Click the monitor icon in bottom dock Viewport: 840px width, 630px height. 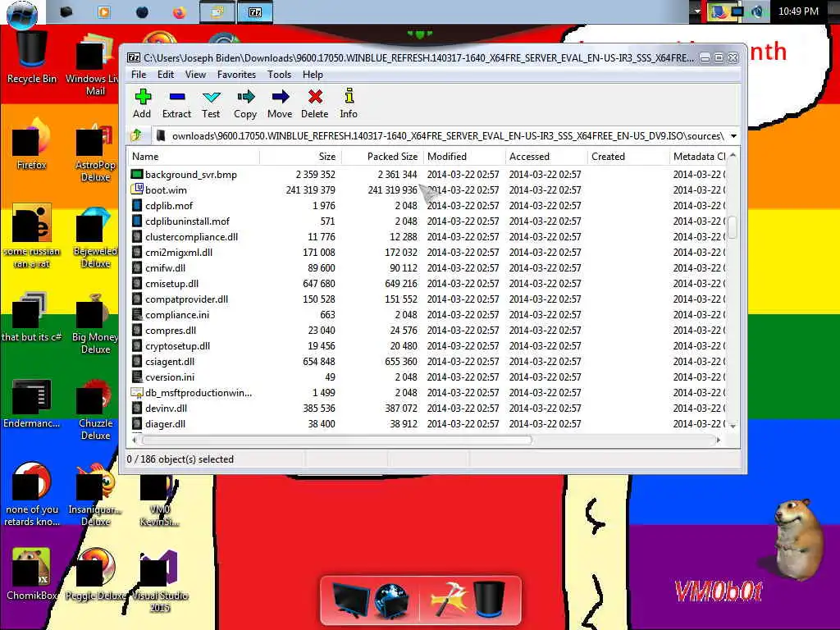point(350,600)
